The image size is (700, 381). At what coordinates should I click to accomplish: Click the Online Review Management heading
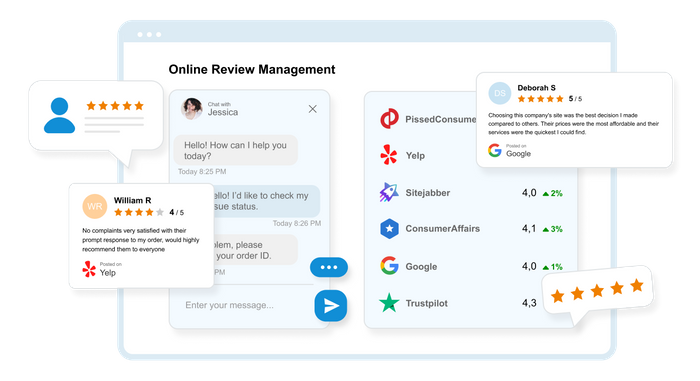252,70
